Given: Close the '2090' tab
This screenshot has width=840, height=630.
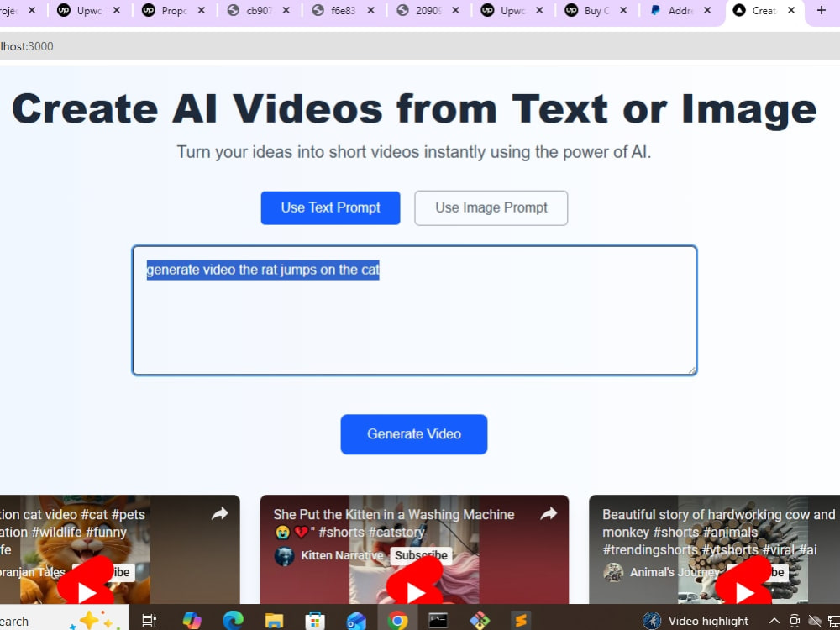Looking at the screenshot, I should (x=455, y=10).
